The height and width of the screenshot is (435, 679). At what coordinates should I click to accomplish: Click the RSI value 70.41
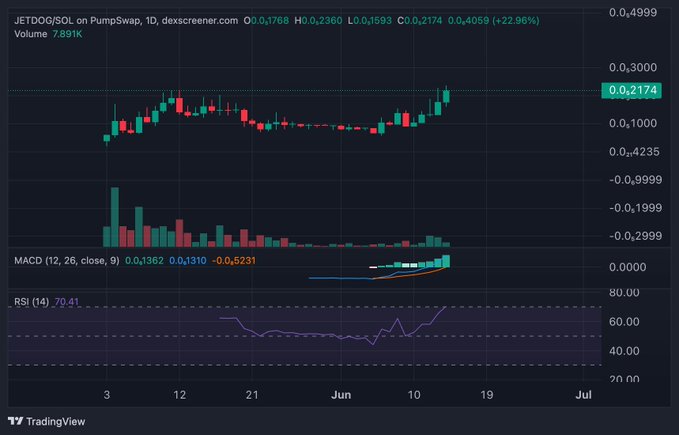(67, 302)
